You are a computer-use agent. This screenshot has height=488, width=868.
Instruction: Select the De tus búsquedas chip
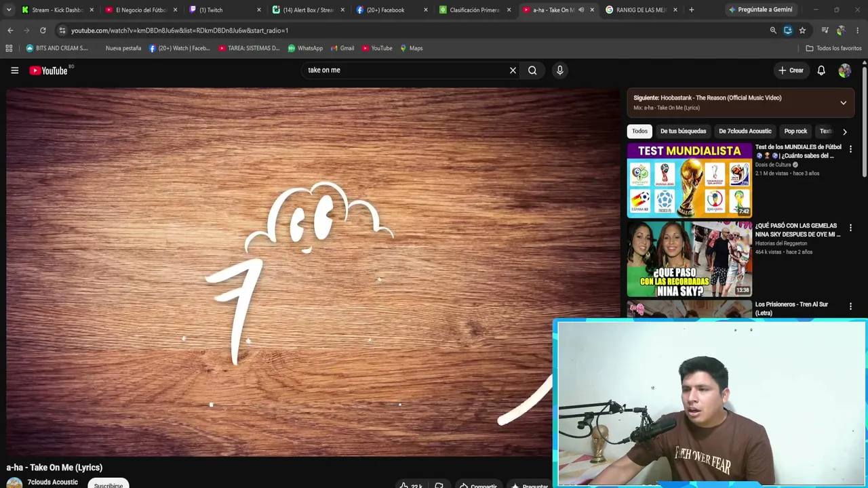[x=683, y=131]
